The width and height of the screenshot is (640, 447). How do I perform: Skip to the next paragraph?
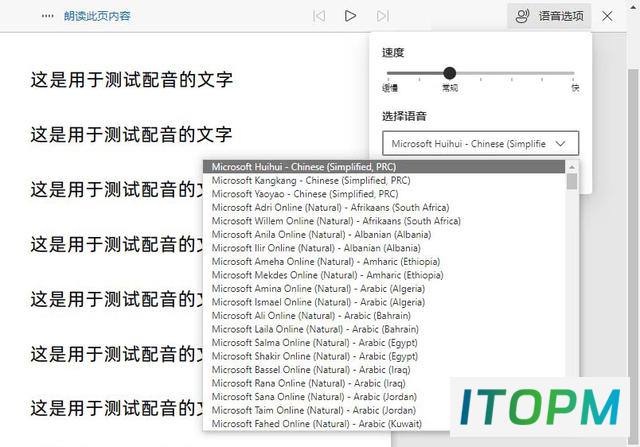382,16
